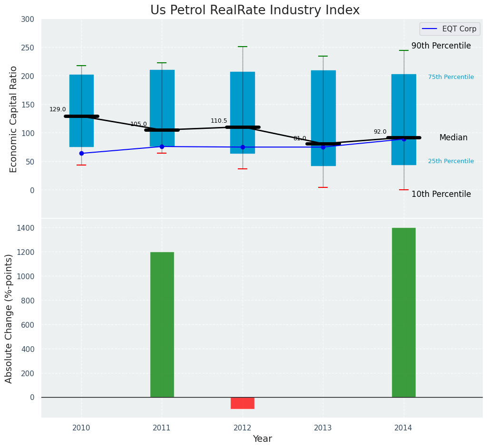488x448 pixels.
Task: Select the 129.0 median value label
Action: pyautogui.click(x=58, y=109)
